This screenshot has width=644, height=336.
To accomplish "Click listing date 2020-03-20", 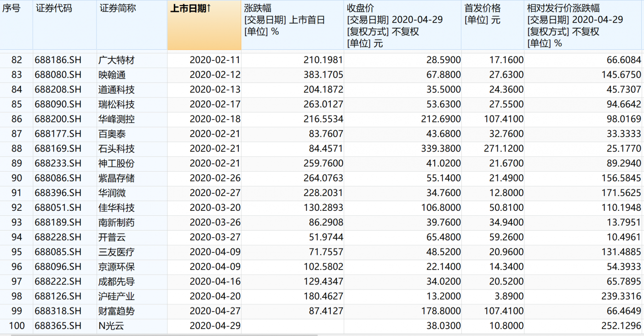I will 215,208.
